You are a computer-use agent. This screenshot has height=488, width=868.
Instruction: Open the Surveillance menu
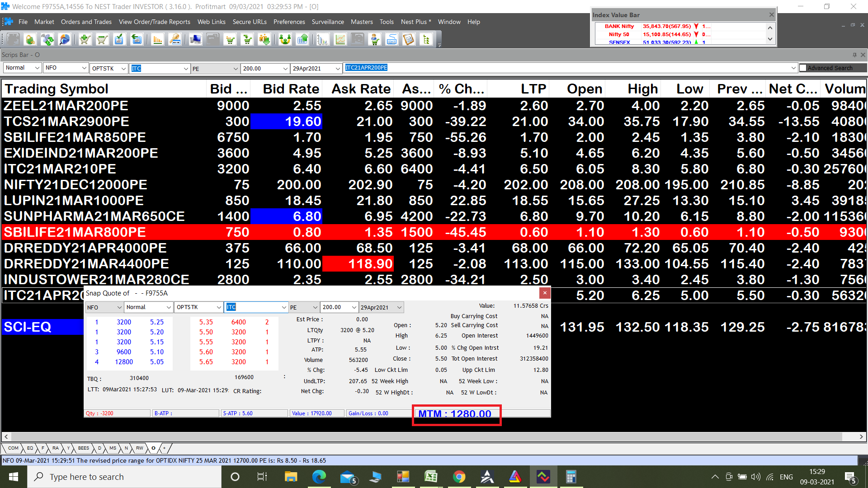pos(328,22)
